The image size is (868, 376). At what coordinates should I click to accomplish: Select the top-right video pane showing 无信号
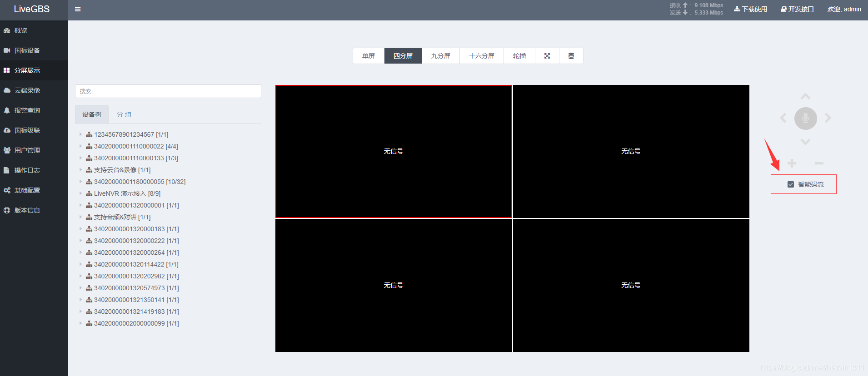631,151
